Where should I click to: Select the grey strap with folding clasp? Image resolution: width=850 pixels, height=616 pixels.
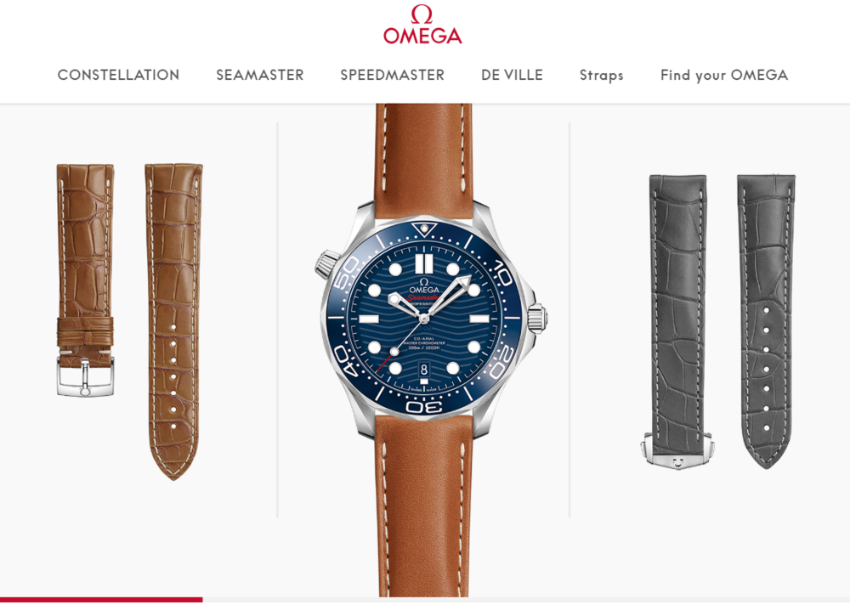(678, 320)
